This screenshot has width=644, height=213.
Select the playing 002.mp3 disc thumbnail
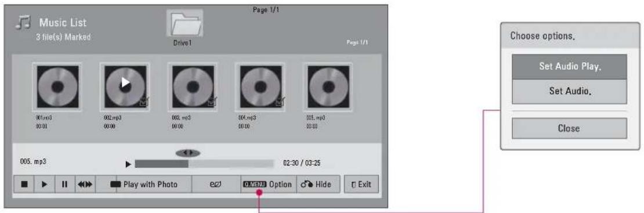point(125,86)
